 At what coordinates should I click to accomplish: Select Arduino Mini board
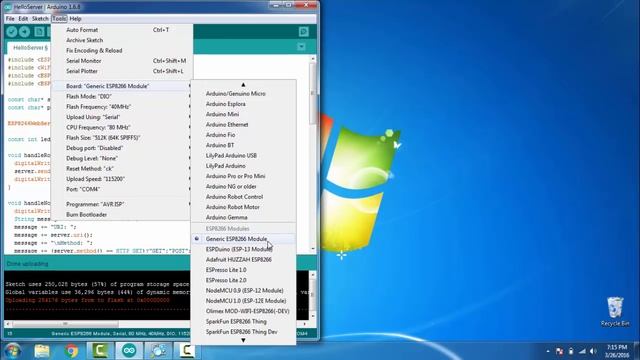243,114
